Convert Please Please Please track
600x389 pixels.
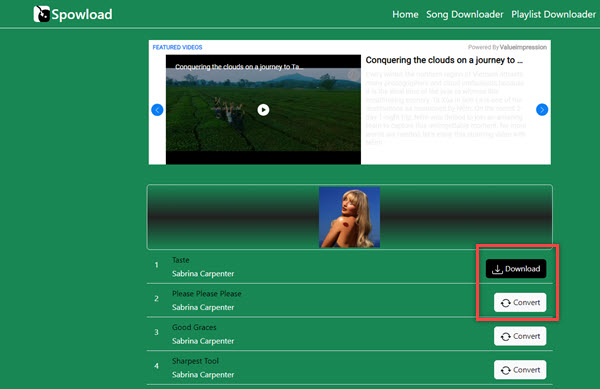point(520,303)
